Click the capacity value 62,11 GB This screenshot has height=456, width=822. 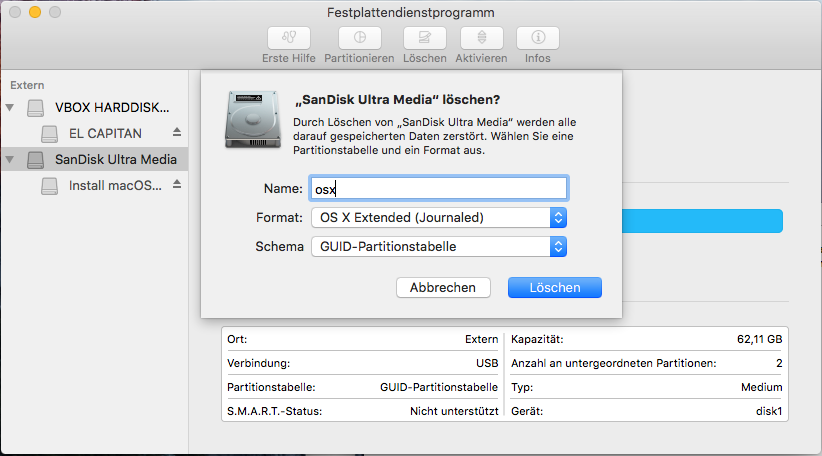pos(759,339)
